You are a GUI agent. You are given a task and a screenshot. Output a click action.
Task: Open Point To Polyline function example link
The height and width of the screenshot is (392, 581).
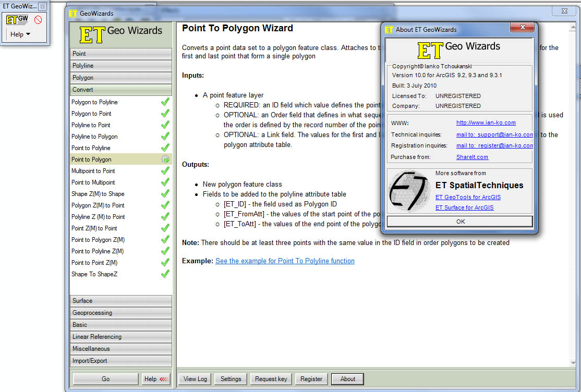click(285, 261)
